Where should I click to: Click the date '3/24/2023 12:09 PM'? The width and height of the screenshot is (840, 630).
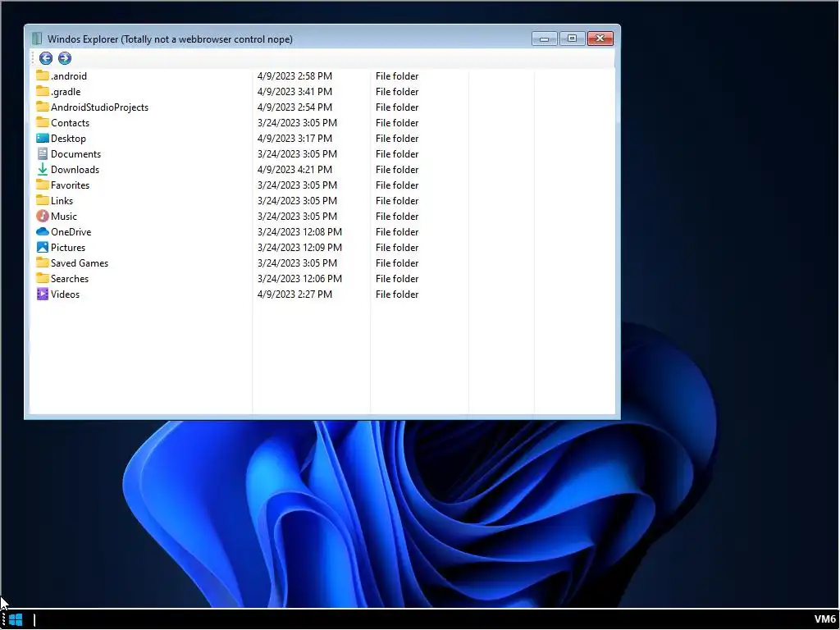[x=299, y=247]
